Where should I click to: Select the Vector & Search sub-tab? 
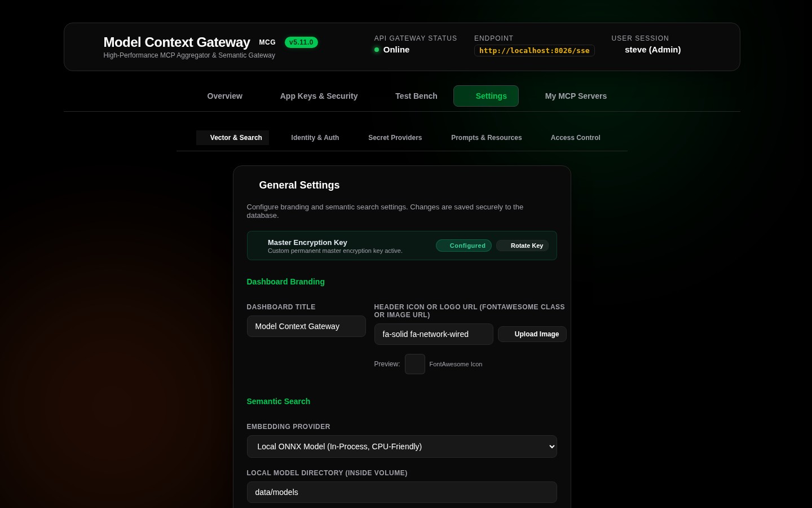pyautogui.click(x=232, y=138)
